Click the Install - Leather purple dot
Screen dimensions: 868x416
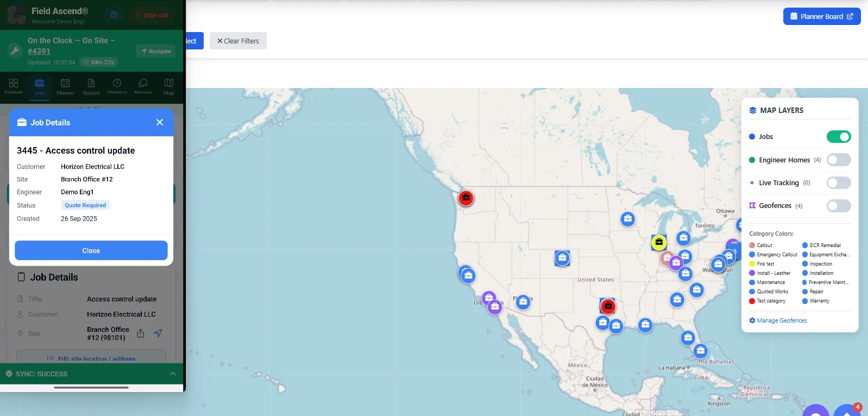[752, 273]
